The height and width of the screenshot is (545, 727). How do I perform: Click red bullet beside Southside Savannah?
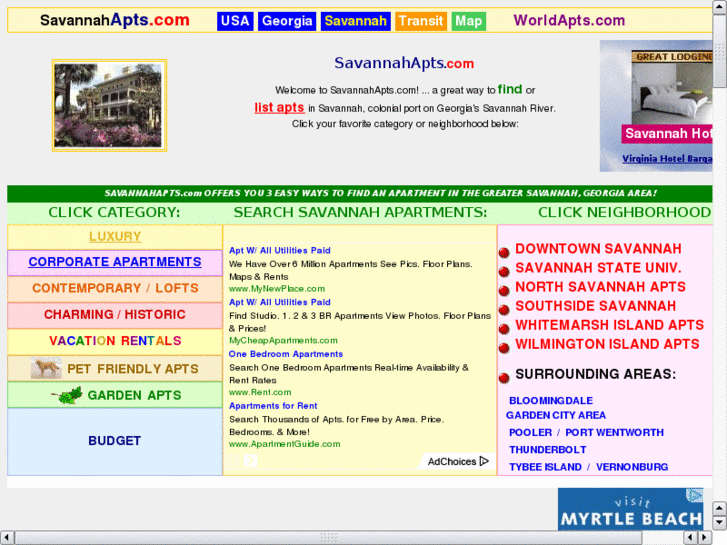[x=504, y=310]
